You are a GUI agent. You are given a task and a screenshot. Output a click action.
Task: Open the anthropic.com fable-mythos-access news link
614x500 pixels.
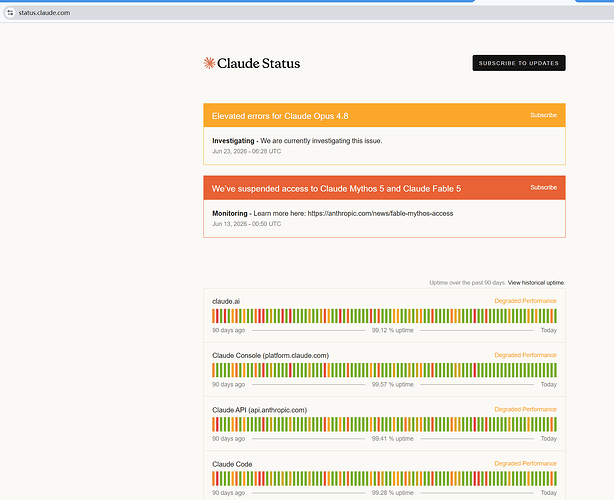[380, 213]
